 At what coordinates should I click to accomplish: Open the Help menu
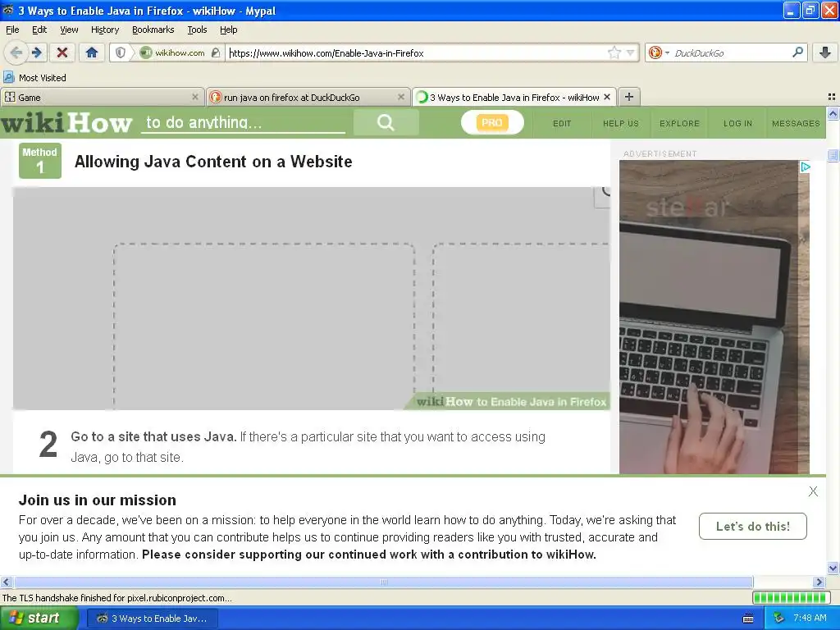pos(228,30)
